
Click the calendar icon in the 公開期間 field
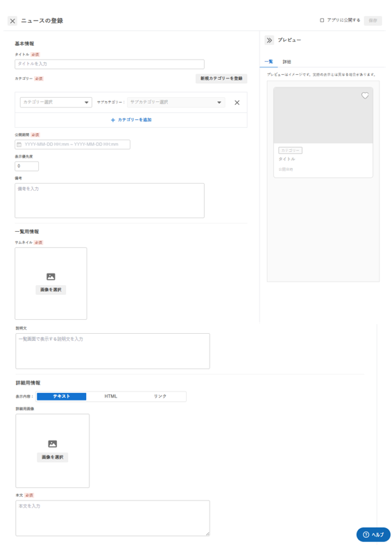(x=19, y=144)
